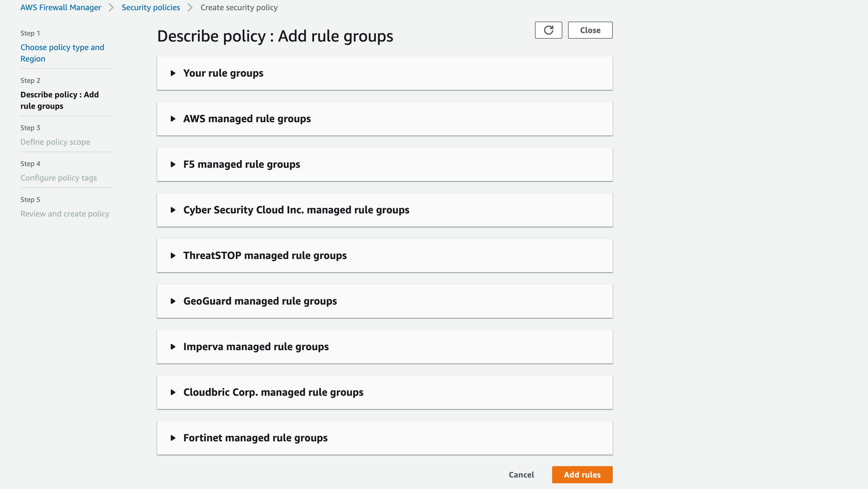Click the Add rules button

coord(582,475)
